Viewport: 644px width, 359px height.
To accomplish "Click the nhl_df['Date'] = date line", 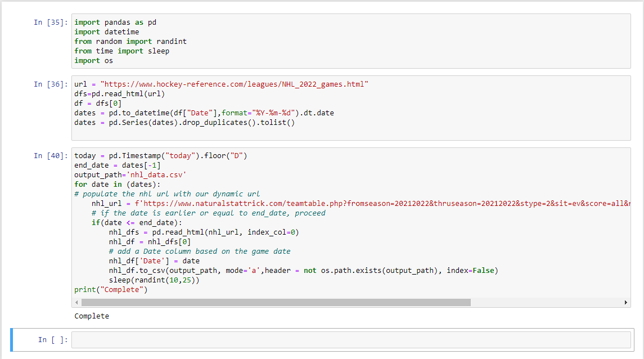I will (x=155, y=261).
